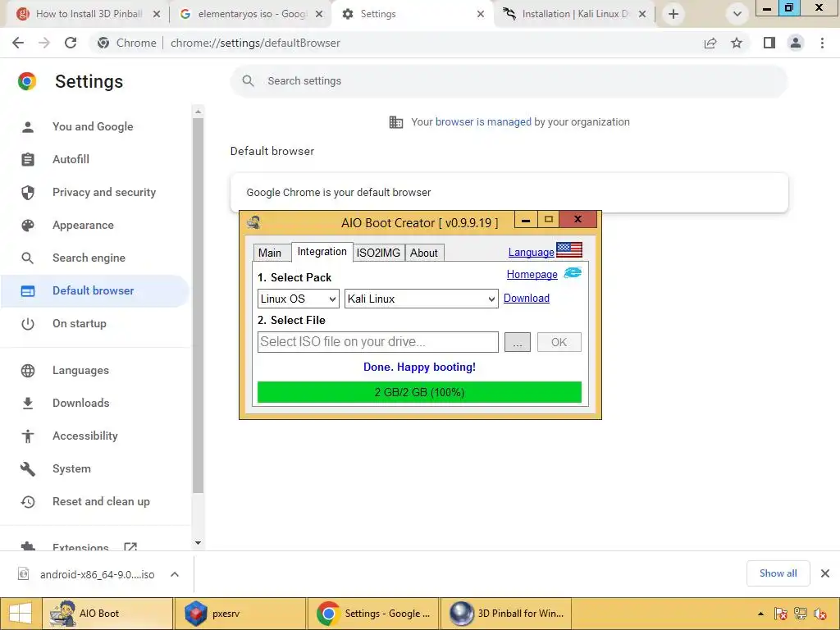Screen dimensions: 840x630
Task: Click the OK button in AIO Boot Creator
Action: (559, 342)
